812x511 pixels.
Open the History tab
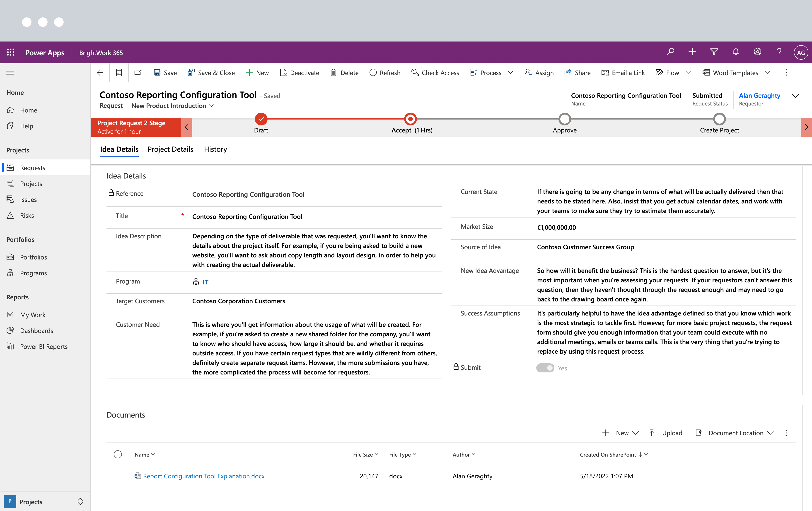click(215, 149)
